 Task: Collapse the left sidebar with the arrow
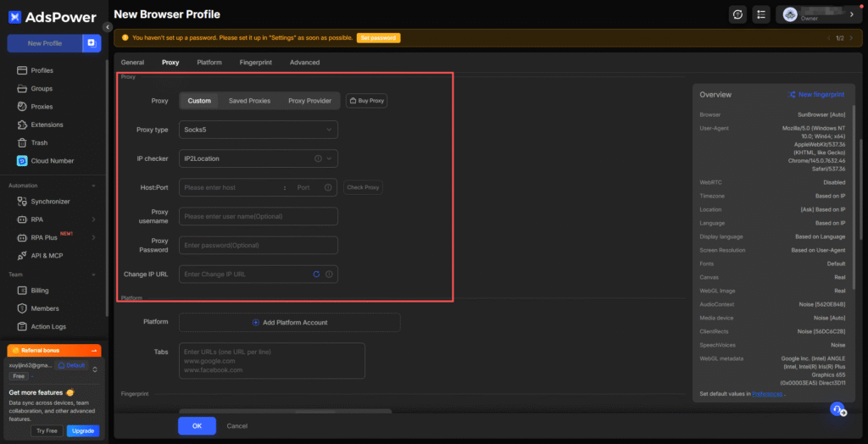click(x=108, y=27)
